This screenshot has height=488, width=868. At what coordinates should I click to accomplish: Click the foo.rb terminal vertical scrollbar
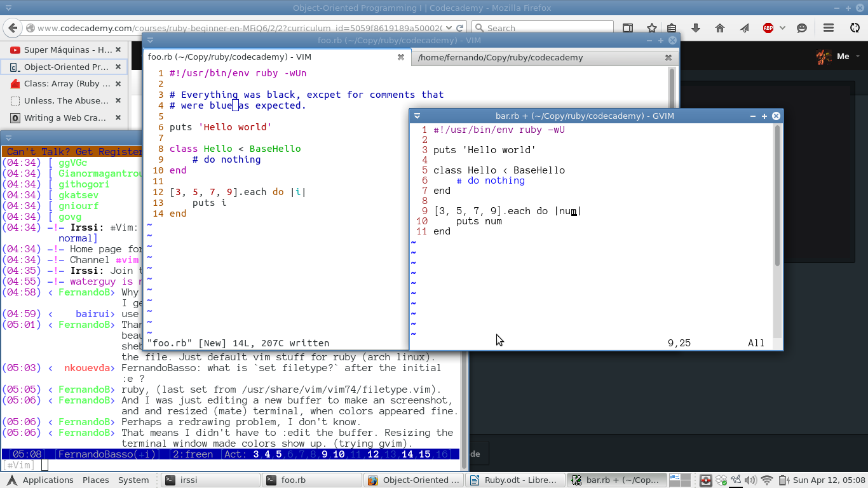pyautogui.click(x=672, y=89)
